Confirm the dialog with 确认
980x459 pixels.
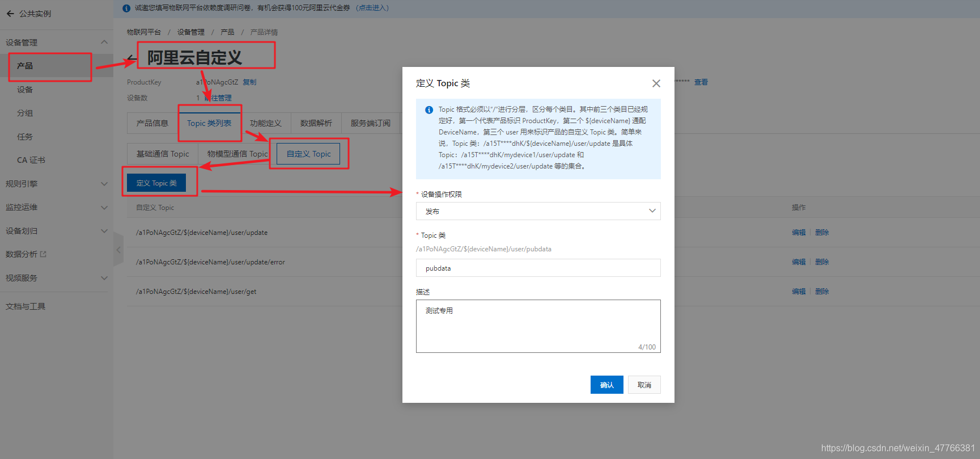click(607, 385)
